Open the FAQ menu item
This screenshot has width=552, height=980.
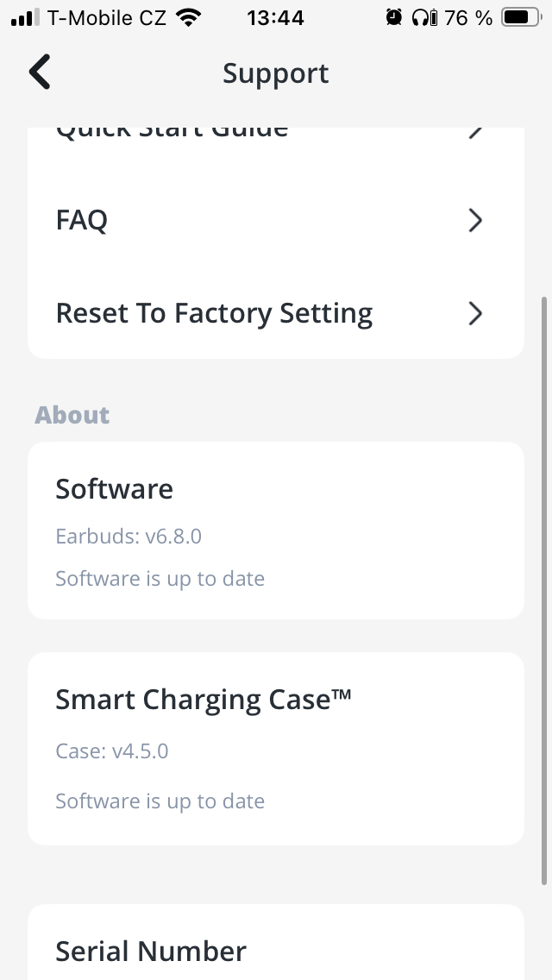pyautogui.click(x=83, y=221)
